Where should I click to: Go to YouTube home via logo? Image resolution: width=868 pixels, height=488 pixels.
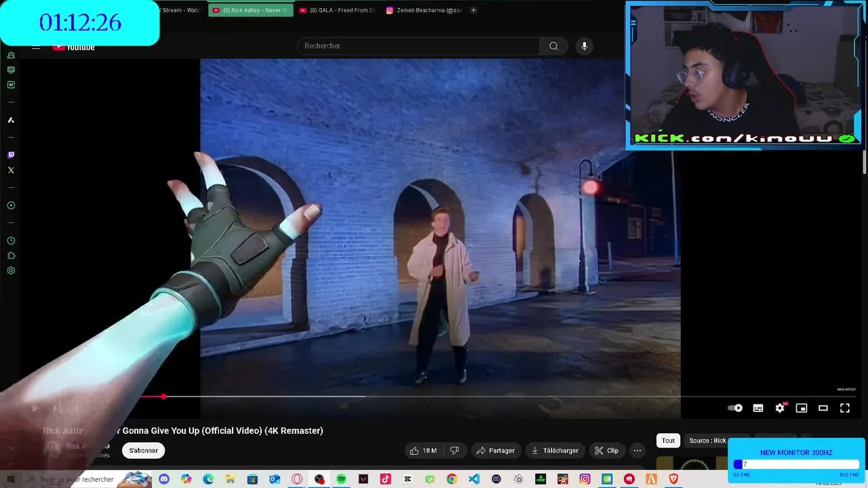point(73,47)
